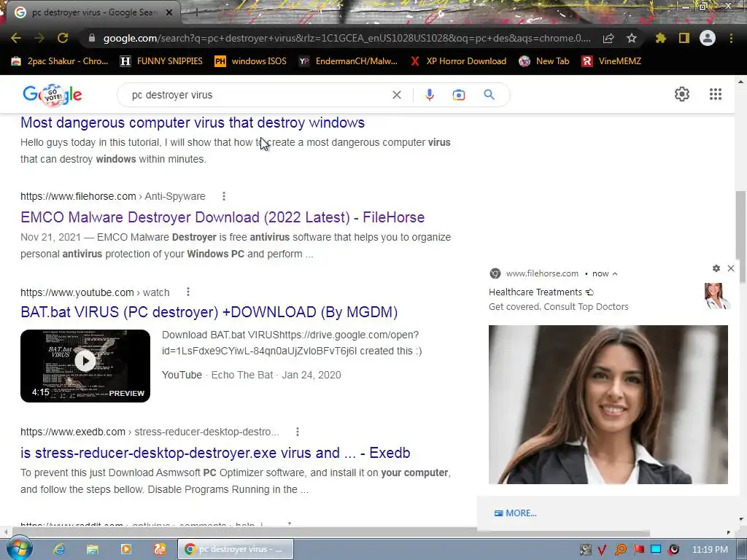Open the 2pac Shakur bookmark
The width and height of the screenshot is (747, 560).
pyautogui.click(x=60, y=61)
